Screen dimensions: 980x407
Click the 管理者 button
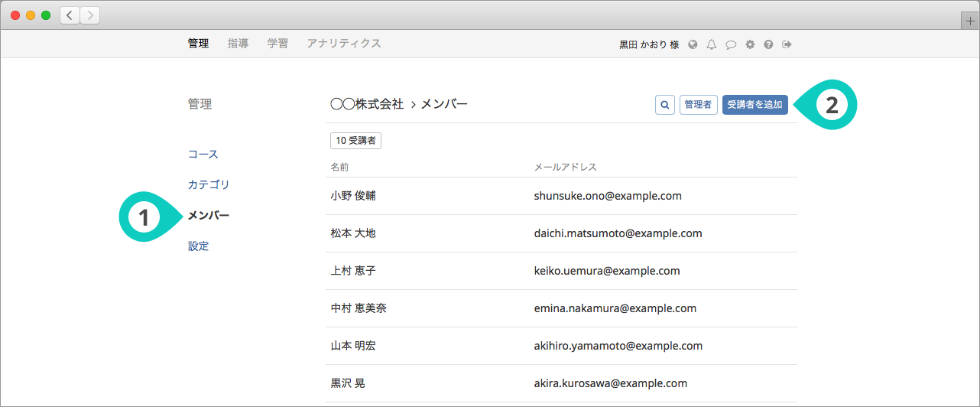[698, 105]
